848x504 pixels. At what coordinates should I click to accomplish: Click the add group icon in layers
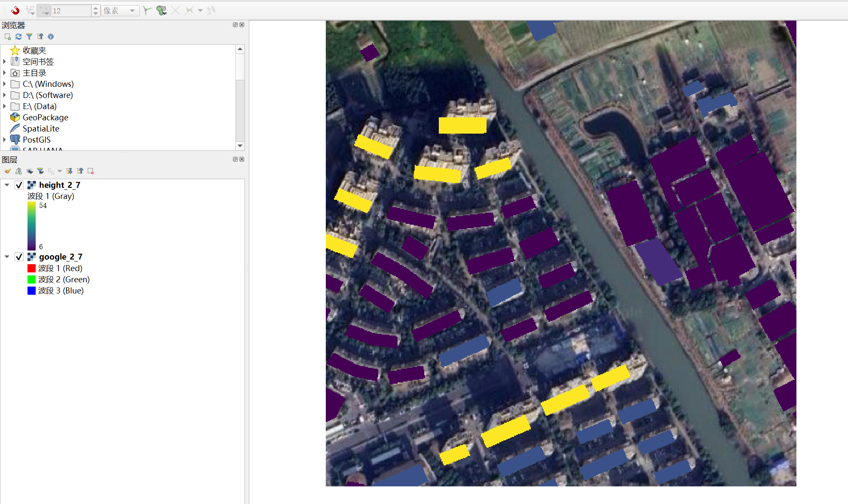point(18,171)
